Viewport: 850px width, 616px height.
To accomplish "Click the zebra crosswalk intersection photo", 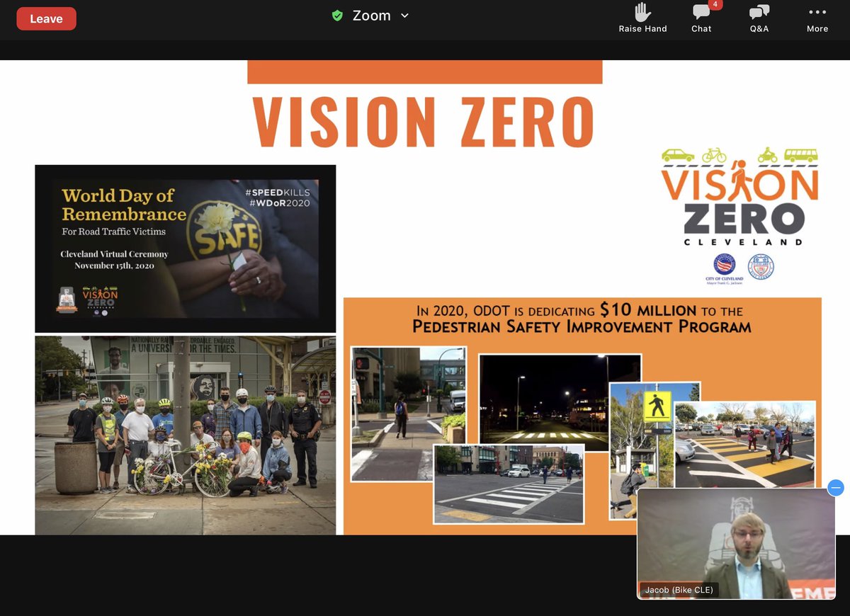I will (509, 484).
